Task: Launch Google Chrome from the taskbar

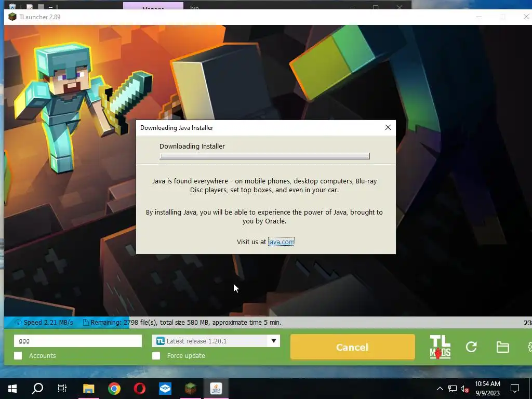Action: click(x=114, y=389)
